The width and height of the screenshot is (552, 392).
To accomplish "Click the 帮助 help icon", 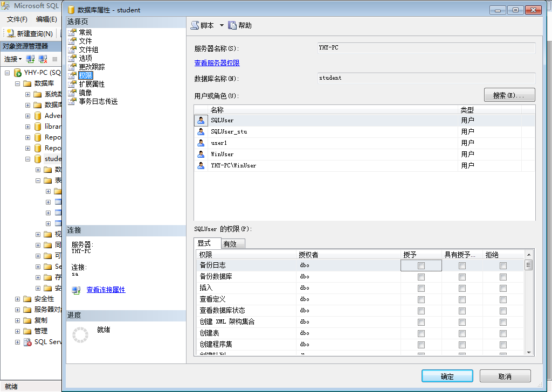I will point(232,25).
